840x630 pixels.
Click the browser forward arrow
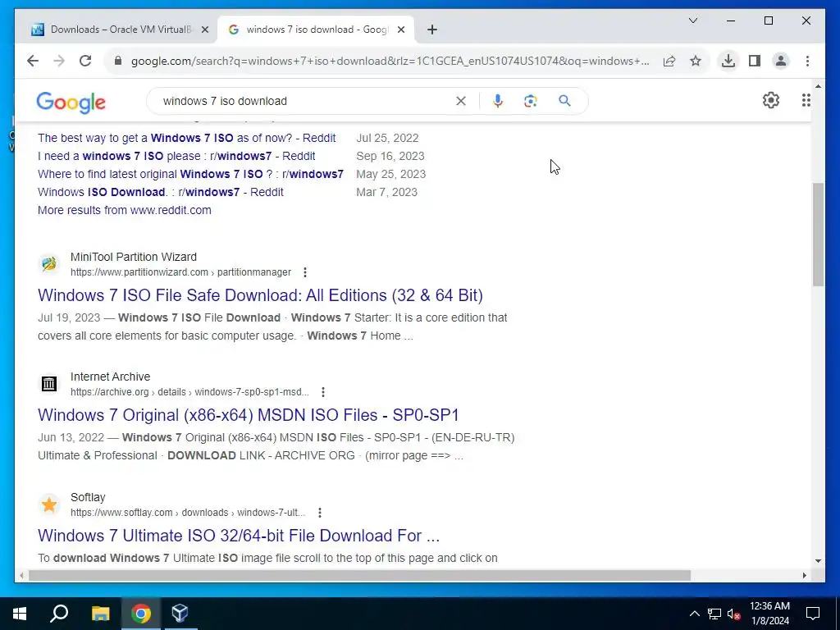(59, 61)
